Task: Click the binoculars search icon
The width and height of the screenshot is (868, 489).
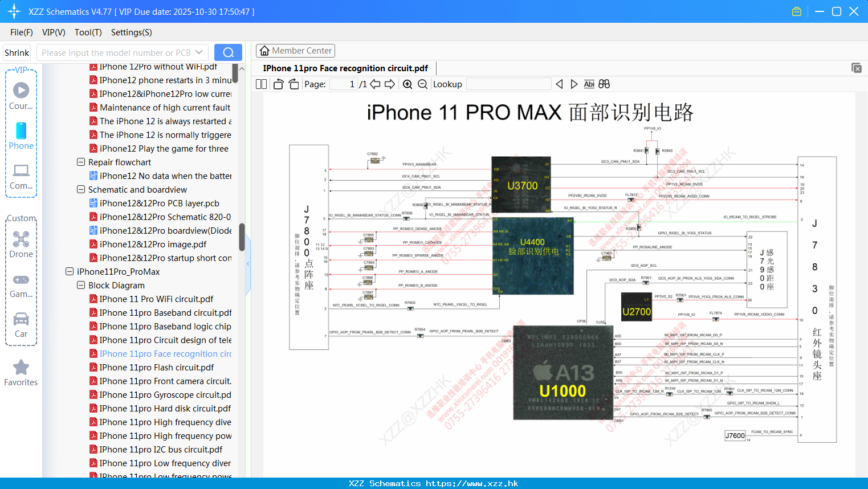Action: point(604,84)
